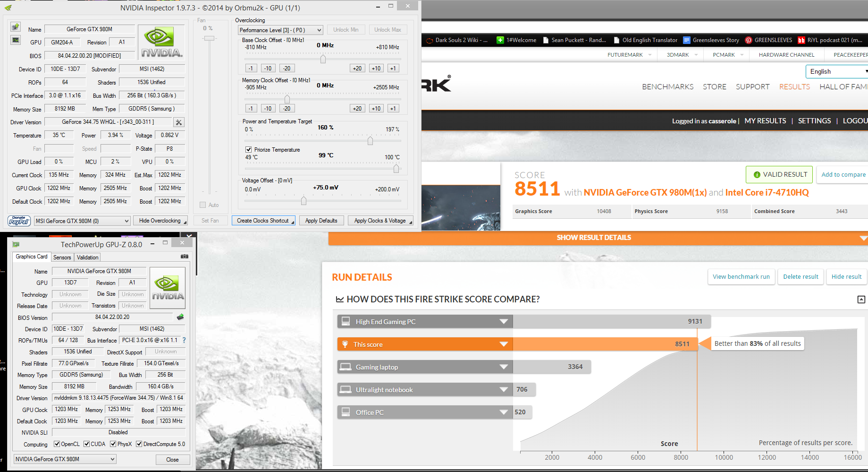Click the -10 button under Memory Clock Offset
868x472 pixels.
click(268, 109)
